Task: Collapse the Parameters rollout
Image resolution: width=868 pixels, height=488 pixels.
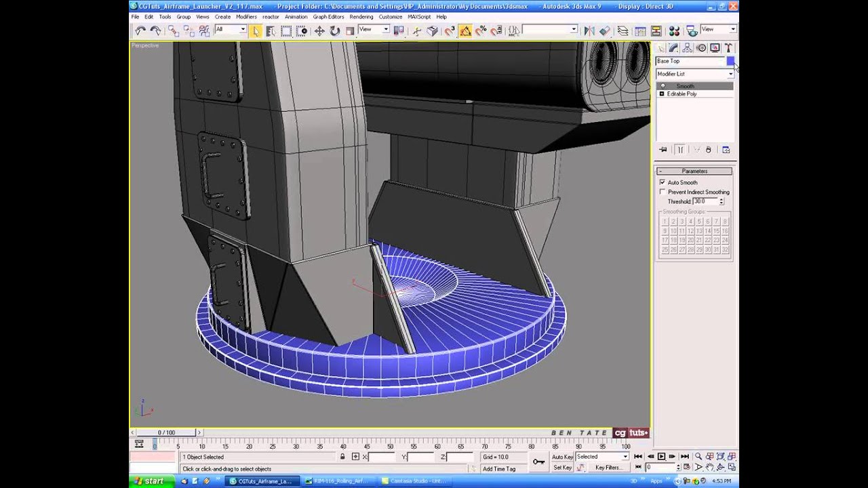Action: click(x=694, y=171)
